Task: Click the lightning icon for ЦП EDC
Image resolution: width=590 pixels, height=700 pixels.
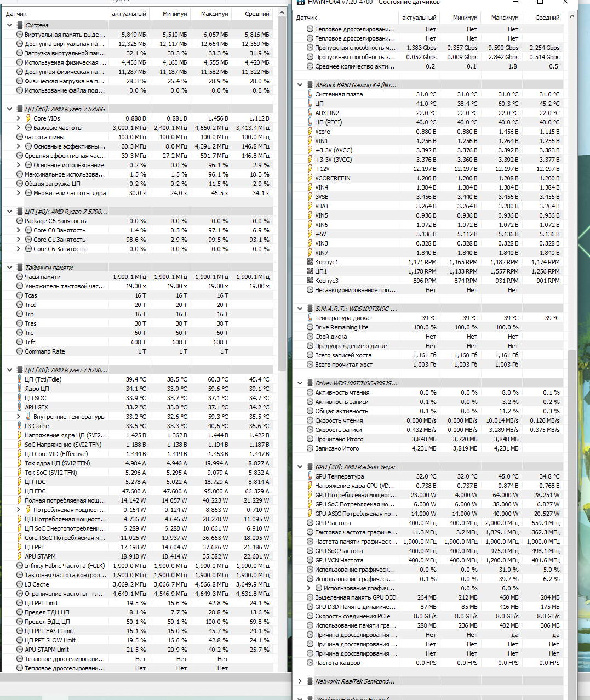Action: tap(20, 491)
